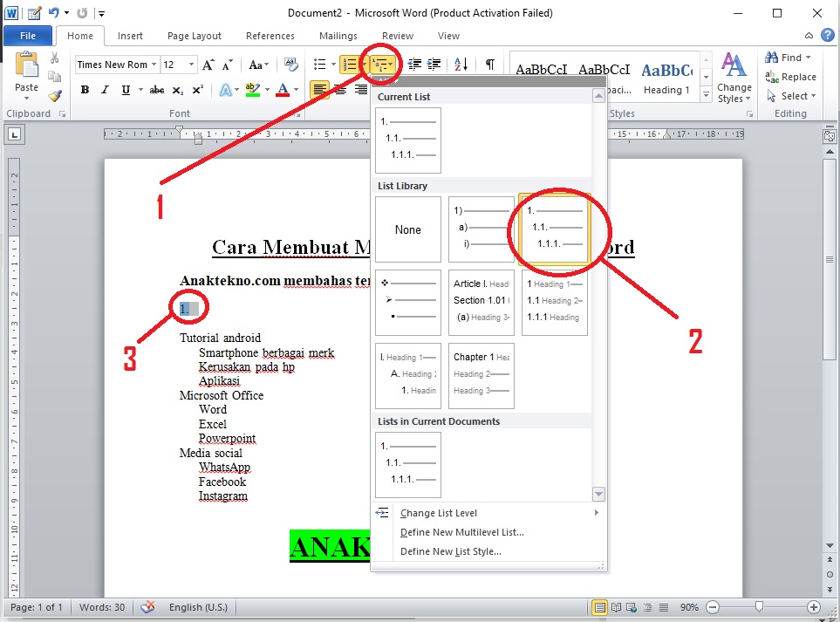Click the Clear Formatting icon
The height and width of the screenshot is (622, 840).
290,65
